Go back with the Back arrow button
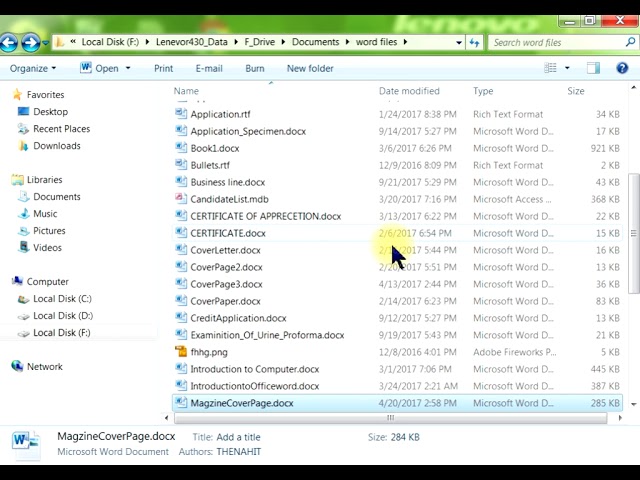This screenshot has height=480, width=640. tap(9, 42)
